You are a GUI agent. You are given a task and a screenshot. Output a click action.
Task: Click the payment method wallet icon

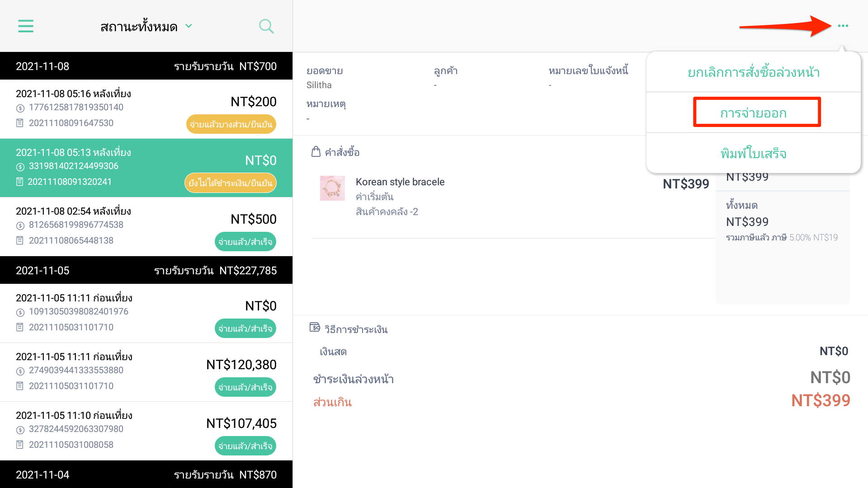click(315, 327)
